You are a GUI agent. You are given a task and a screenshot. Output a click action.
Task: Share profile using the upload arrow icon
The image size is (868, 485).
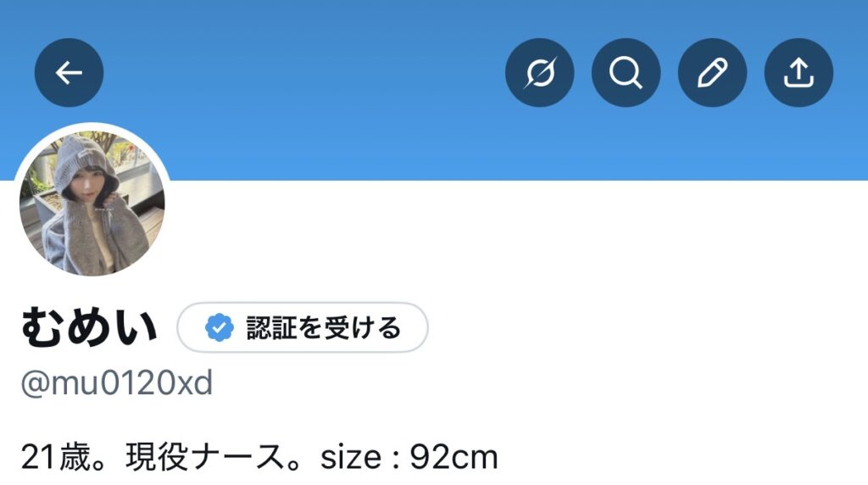click(x=798, y=73)
